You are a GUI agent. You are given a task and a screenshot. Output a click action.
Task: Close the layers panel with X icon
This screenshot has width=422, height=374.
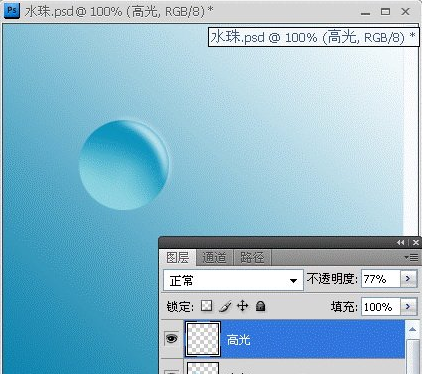click(416, 243)
